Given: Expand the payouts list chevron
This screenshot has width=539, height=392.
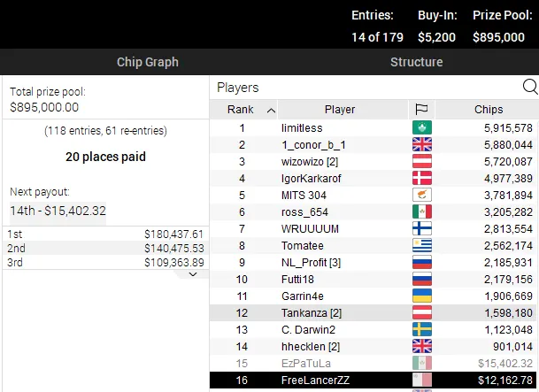Looking at the screenshot, I should pyautogui.click(x=193, y=274).
